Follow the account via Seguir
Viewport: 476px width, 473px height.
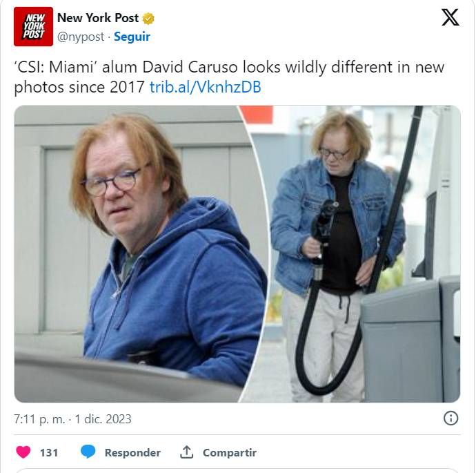(132, 37)
